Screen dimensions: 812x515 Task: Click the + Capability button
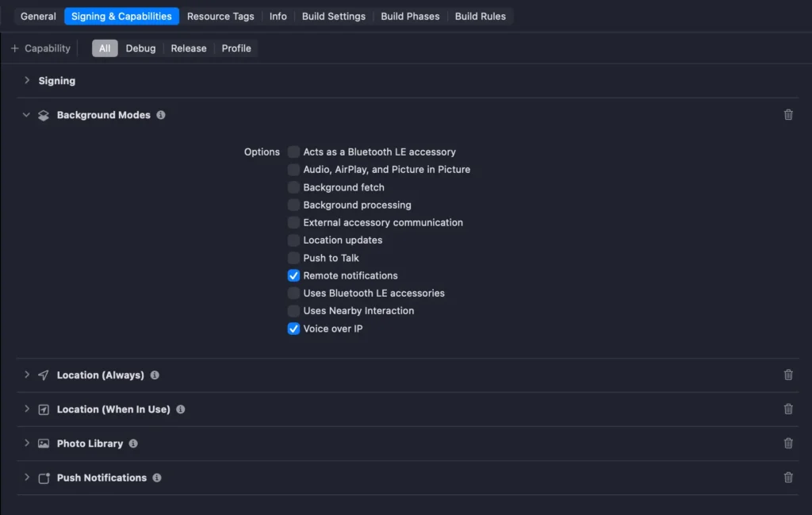[40, 48]
